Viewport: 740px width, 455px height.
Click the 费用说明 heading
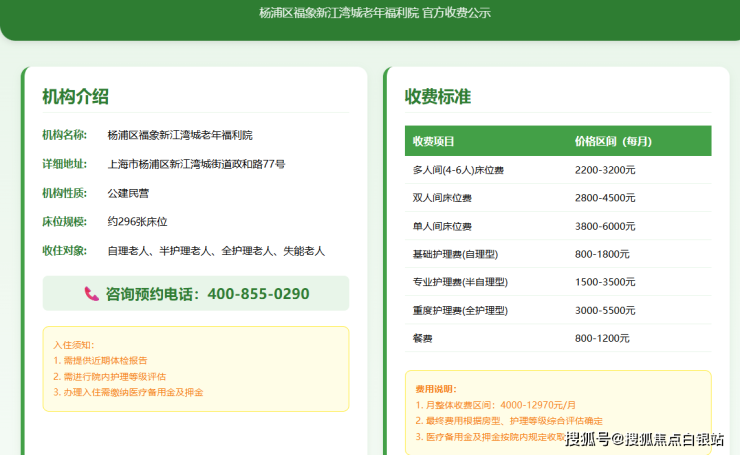(436, 389)
